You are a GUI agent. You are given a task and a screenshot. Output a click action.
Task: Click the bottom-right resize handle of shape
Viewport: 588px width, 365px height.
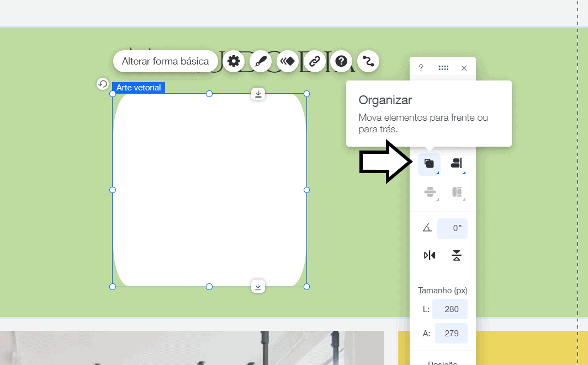pyautogui.click(x=306, y=287)
